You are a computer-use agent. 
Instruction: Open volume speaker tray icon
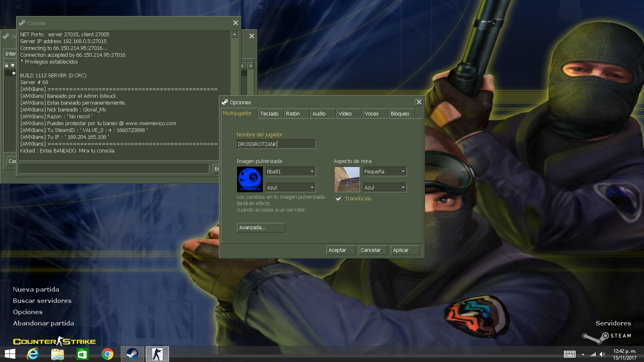pyautogui.click(x=602, y=354)
